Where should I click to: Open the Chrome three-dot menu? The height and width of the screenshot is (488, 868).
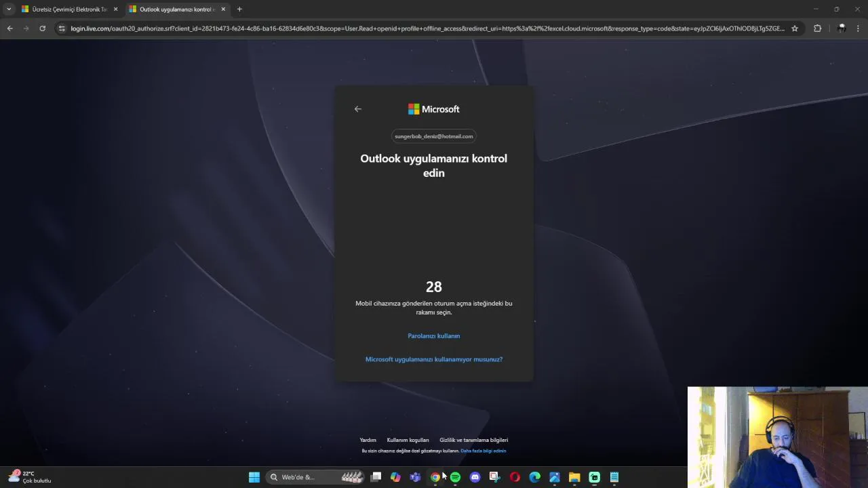coord(858,28)
